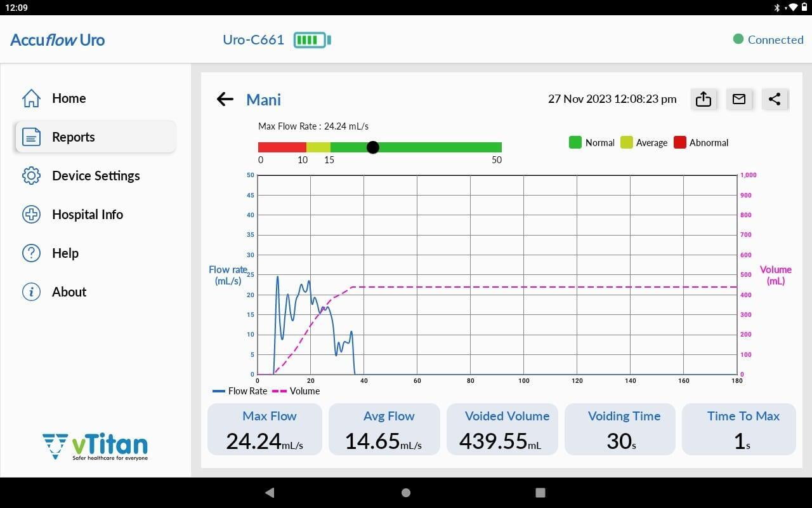
Task: Click the yellow Average segment of bar
Action: pos(318,147)
